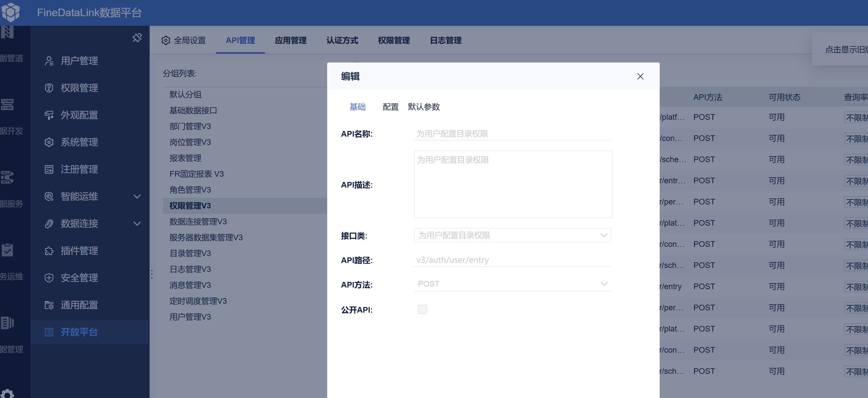Select the 默认参数 tab in the dialog
The width and height of the screenshot is (868, 398).
[424, 107]
